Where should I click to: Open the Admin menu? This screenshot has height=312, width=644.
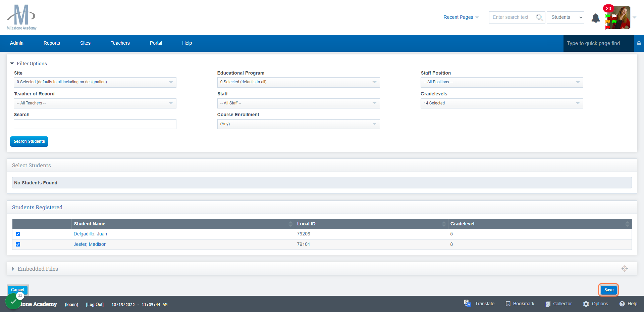[17, 43]
